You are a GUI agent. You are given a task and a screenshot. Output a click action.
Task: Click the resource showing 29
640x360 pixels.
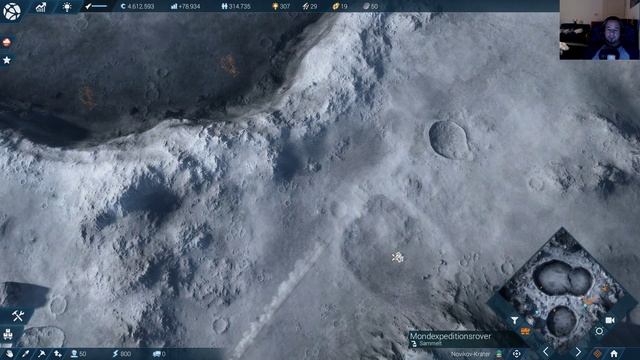click(310, 7)
